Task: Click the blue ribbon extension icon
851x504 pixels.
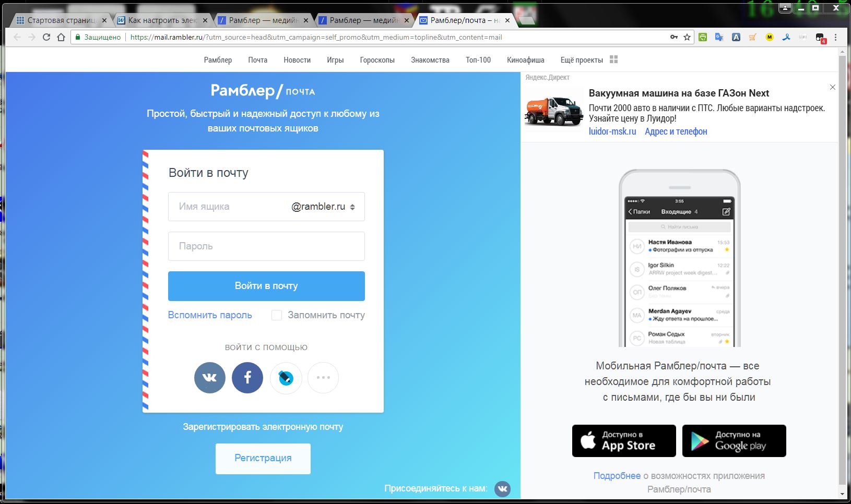Action: (786, 37)
